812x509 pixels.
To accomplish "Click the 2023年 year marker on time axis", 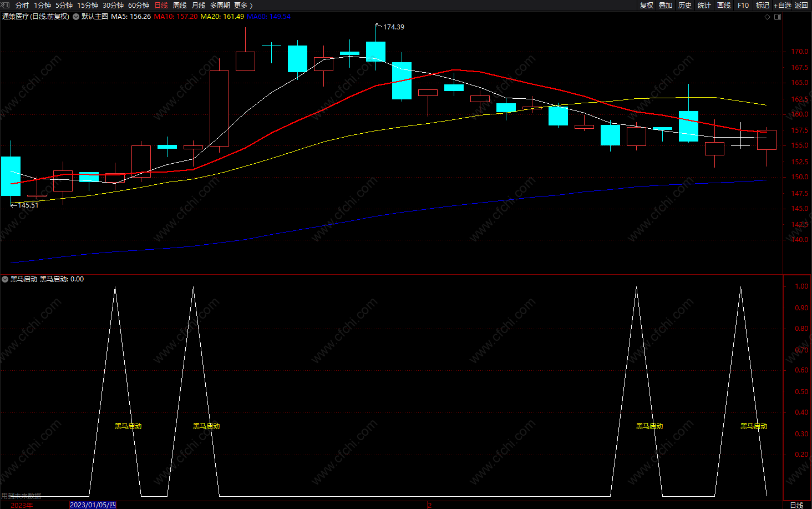I will pos(22,505).
